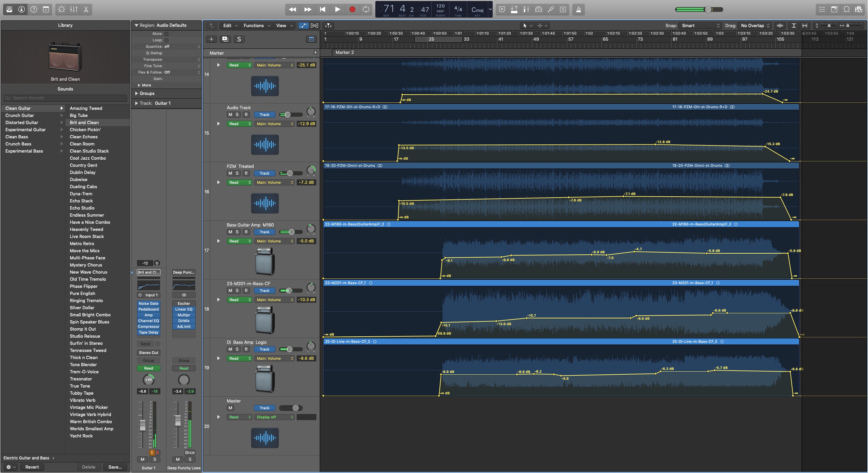Screen dimensions: 868x473
Task: Open Display off dropdown on Master track
Action: click(x=274, y=417)
